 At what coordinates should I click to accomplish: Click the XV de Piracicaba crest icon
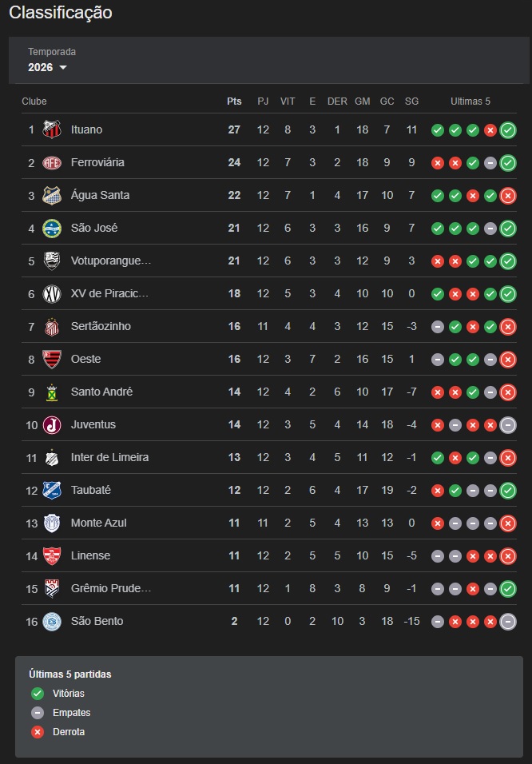click(x=52, y=293)
